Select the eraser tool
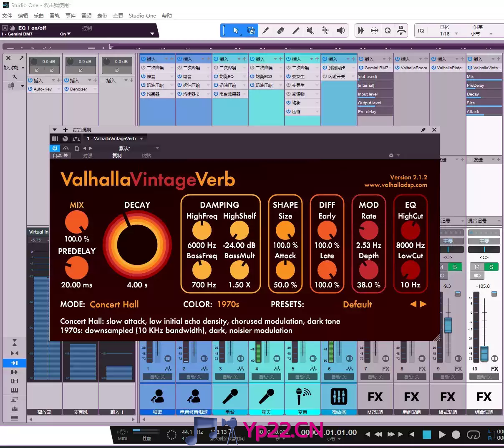The width and height of the screenshot is (504, 448). point(281,30)
